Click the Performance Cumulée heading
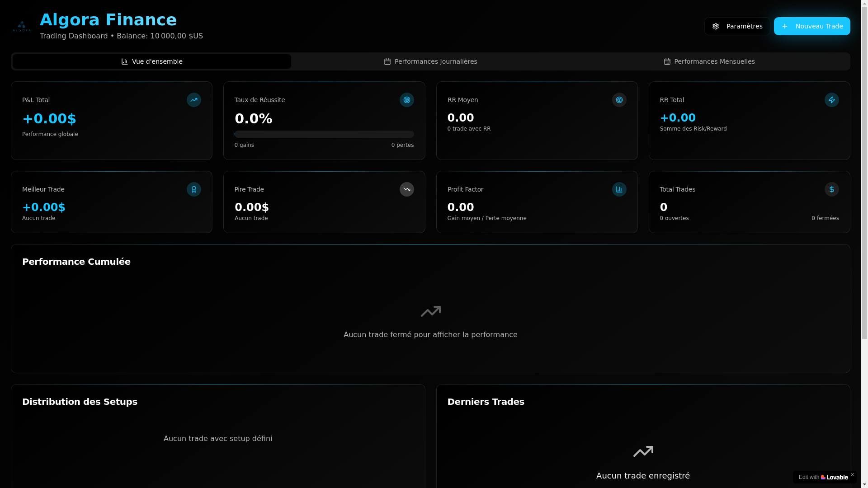868x488 pixels. pyautogui.click(x=76, y=262)
